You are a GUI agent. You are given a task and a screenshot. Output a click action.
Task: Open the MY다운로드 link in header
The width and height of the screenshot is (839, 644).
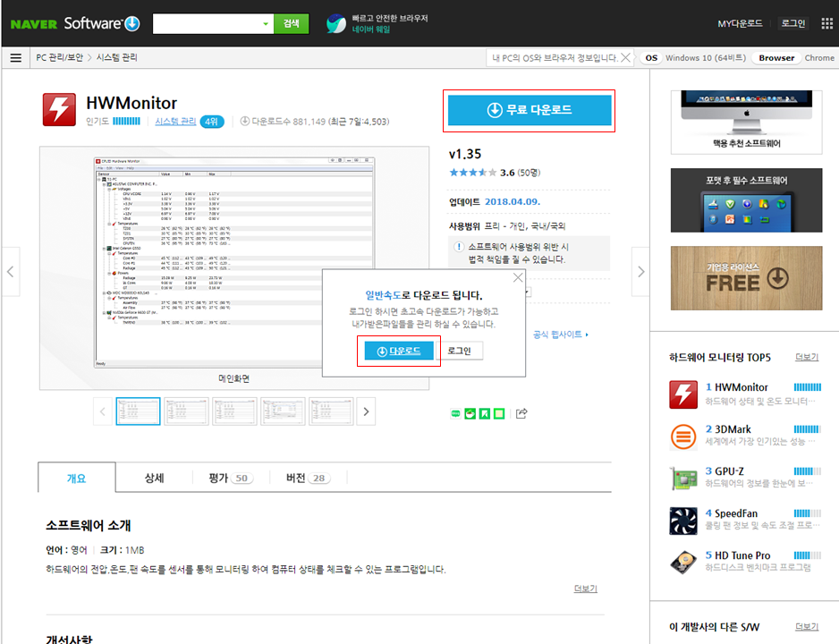(740, 23)
